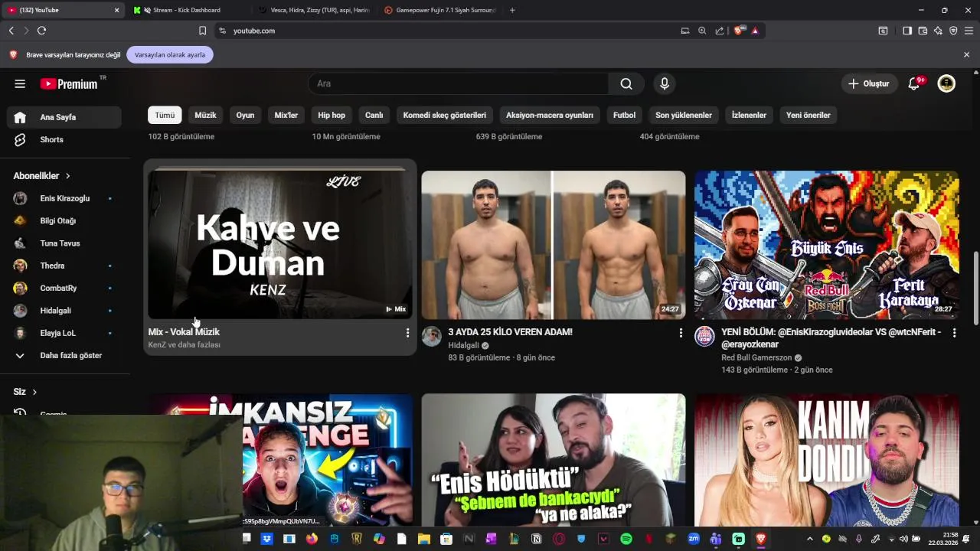
Task: Open Brave Rewards triangle icon
Action: [755, 31]
